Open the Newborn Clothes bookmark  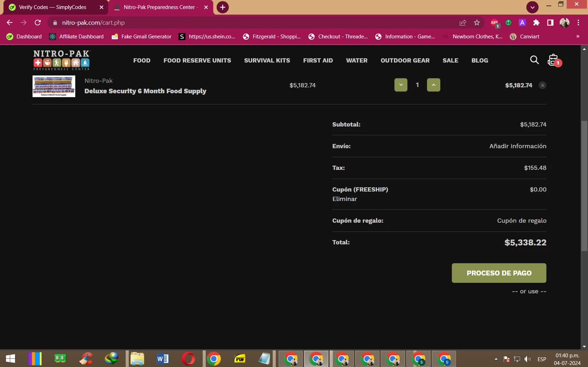pos(473,36)
